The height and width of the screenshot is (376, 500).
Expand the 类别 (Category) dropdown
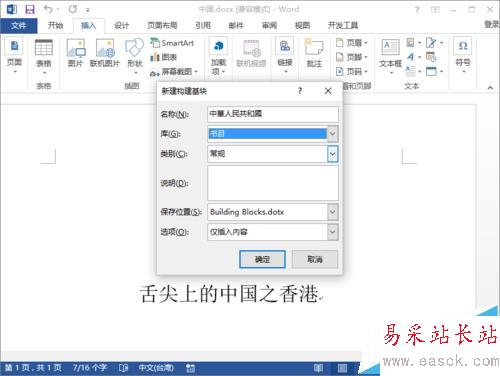click(x=332, y=154)
